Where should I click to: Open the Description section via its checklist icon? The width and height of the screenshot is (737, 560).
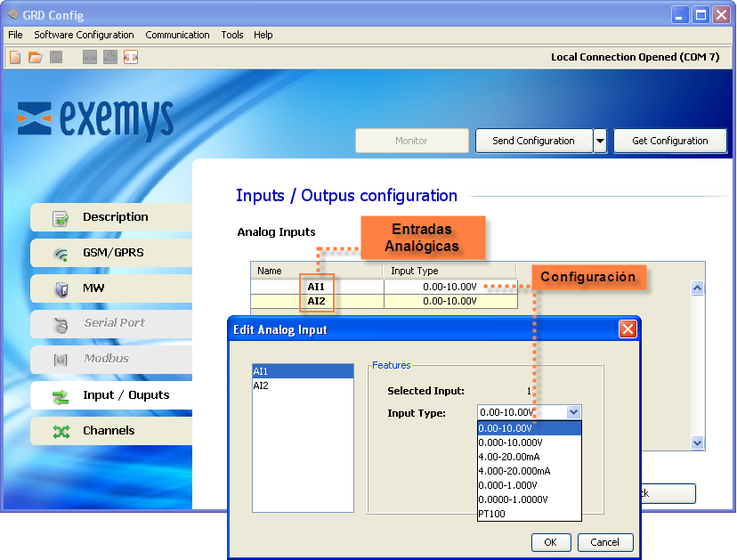tap(61, 218)
